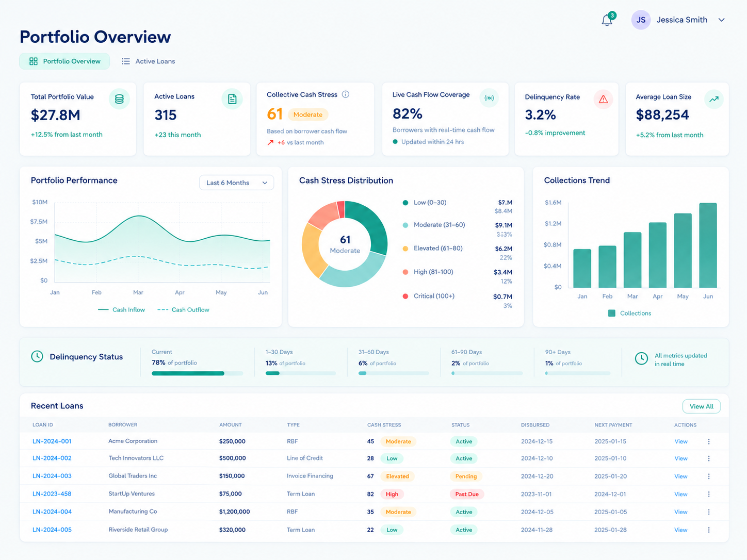Click the Cash Outflow legend entry
This screenshot has height=560, width=747.
(x=184, y=310)
